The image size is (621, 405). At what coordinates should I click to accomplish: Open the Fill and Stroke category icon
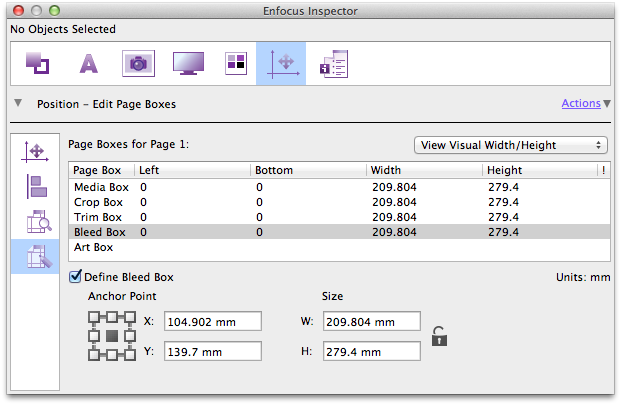[x=38, y=63]
